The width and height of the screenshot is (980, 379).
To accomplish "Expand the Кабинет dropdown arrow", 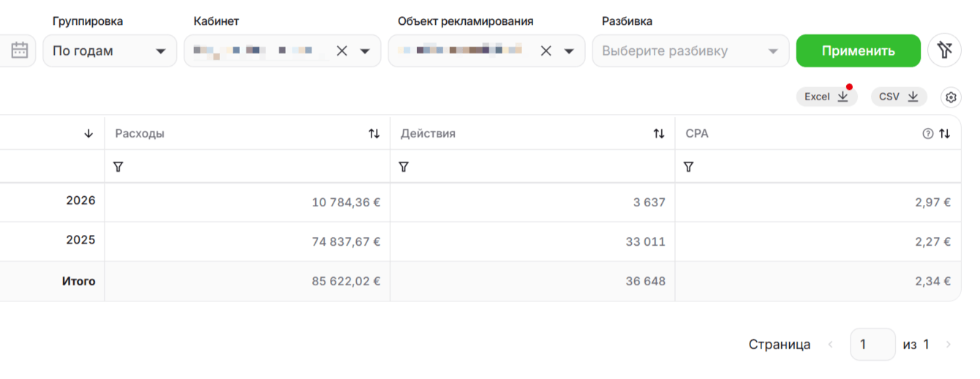I will point(366,51).
